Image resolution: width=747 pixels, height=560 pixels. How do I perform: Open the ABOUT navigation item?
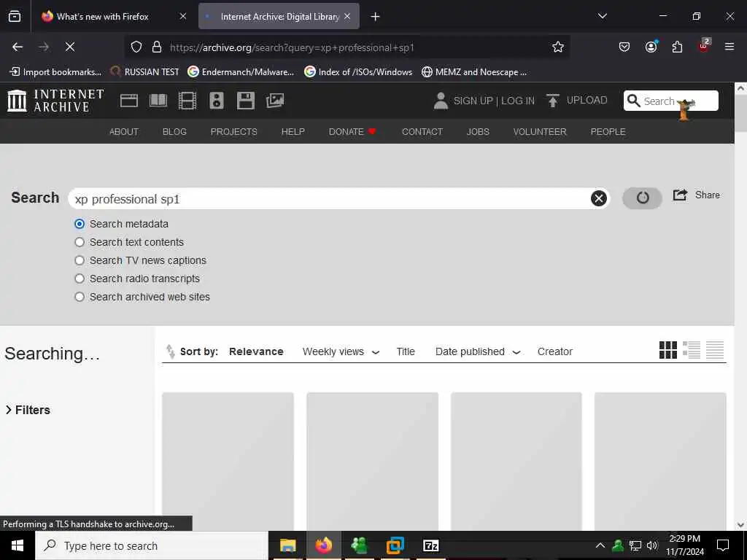point(124,131)
